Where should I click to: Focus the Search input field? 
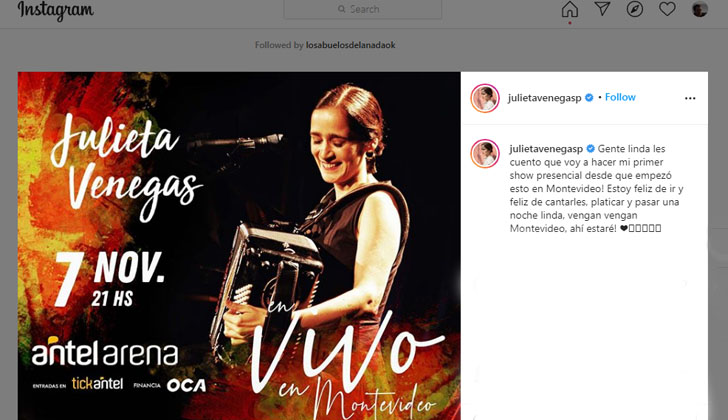tap(363, 9)
